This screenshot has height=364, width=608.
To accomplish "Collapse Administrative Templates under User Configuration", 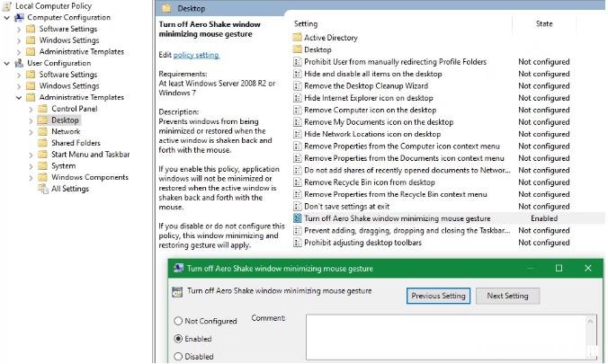I will (x=19, y=97).
